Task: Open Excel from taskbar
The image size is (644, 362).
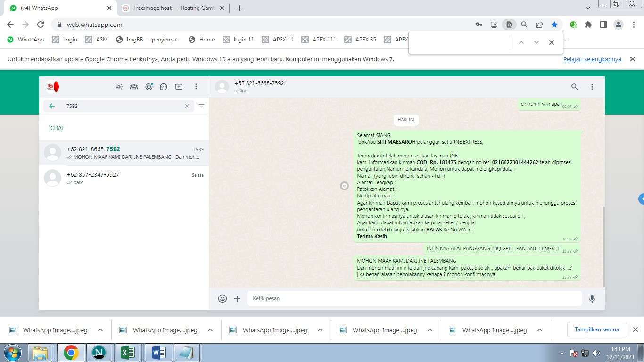Action: click(x=128, y=353)
